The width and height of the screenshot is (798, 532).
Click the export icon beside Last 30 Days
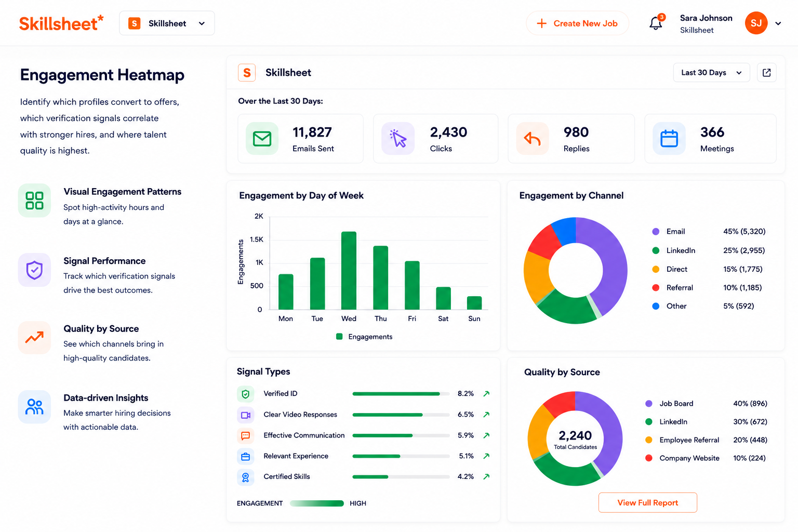pos(766,73)
